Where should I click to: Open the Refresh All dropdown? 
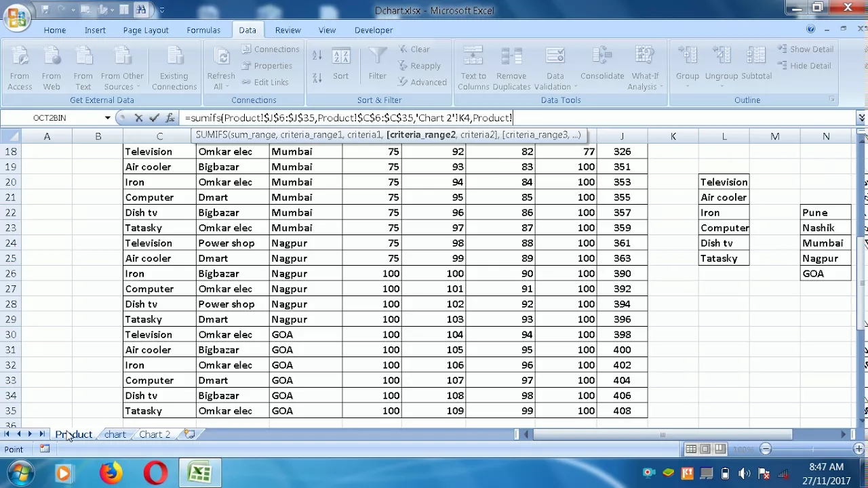(221, 68)
